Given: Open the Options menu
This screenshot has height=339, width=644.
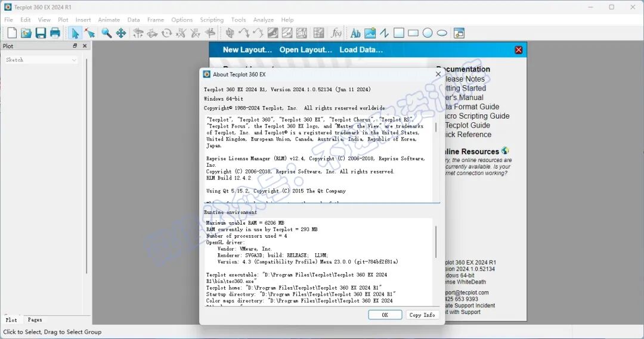Looking at the screenshot, I should pyautogui.click(x=182, y=20).
